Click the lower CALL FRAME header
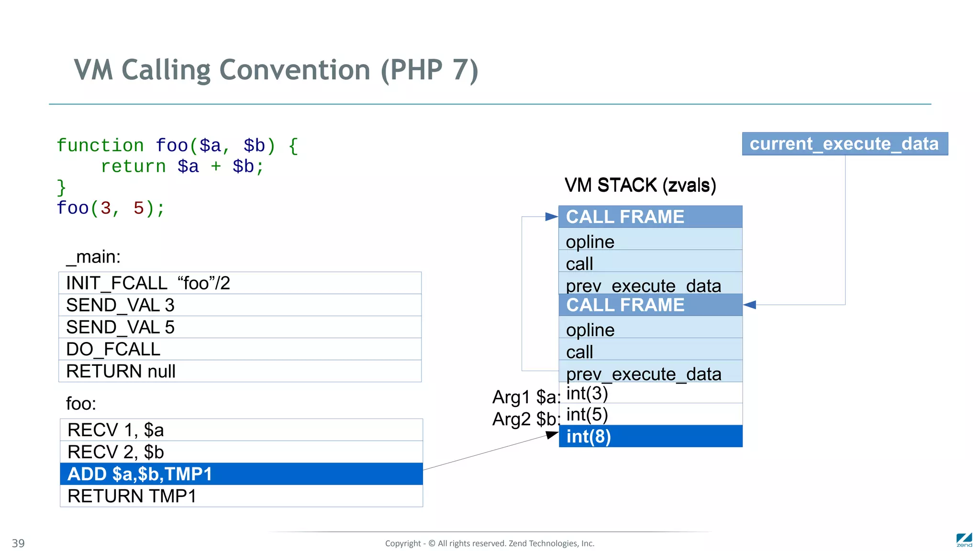The image size is (980, 551). coord(650,305)
